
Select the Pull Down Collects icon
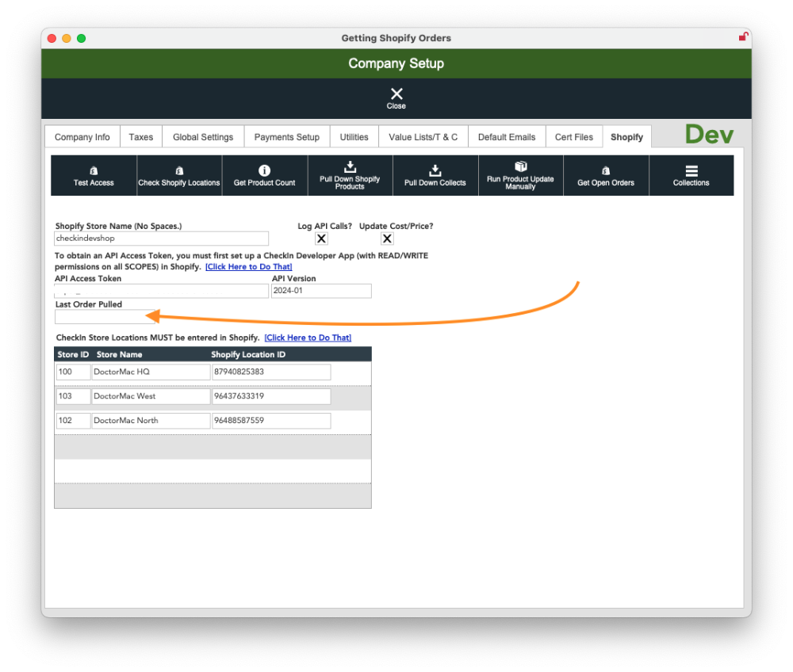[435, 170]
